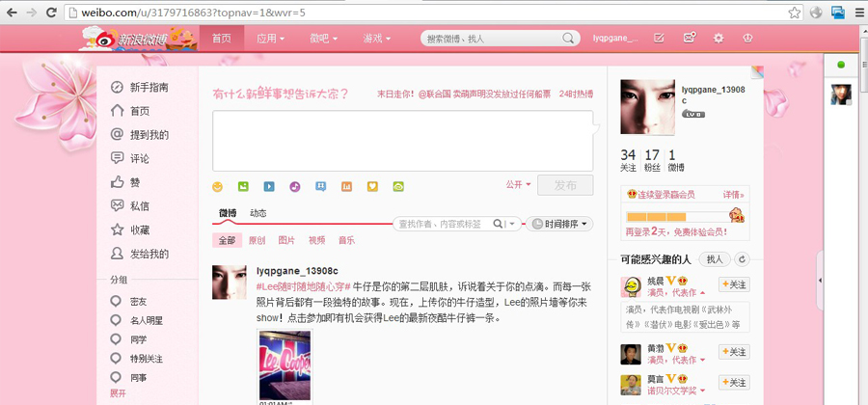
Task: Click the insert image icon in composer
Action: [x=243, y=186]
